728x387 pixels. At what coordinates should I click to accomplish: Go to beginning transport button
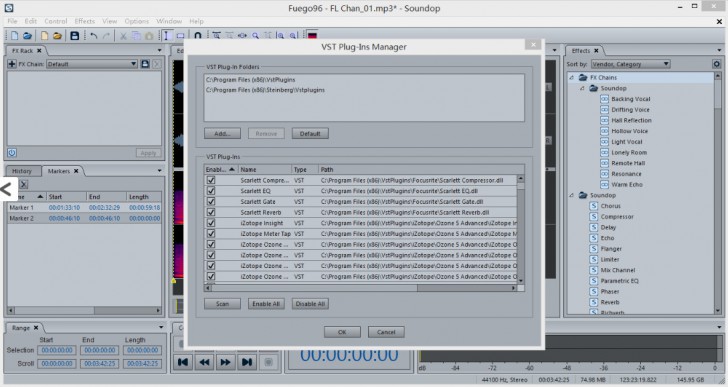click(183, 362)
